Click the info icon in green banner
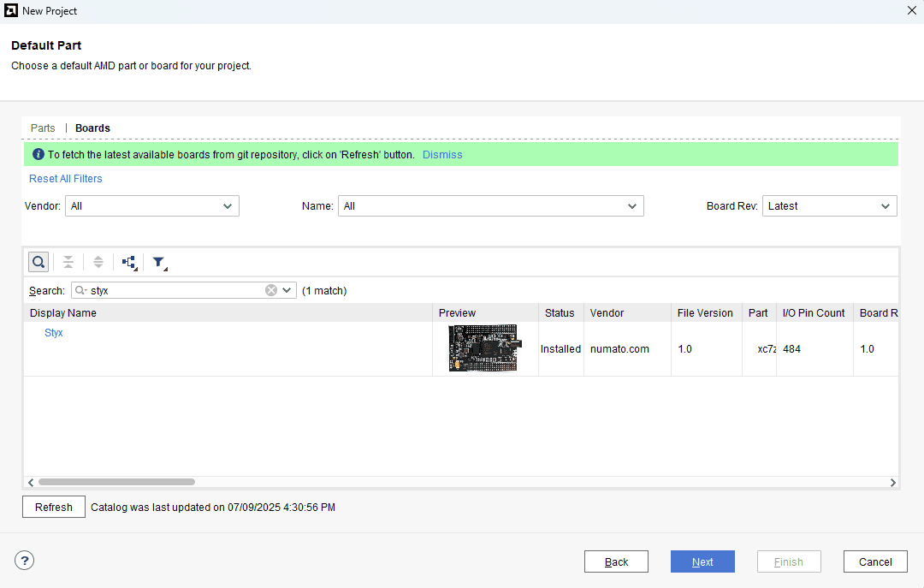 (38, 155)
